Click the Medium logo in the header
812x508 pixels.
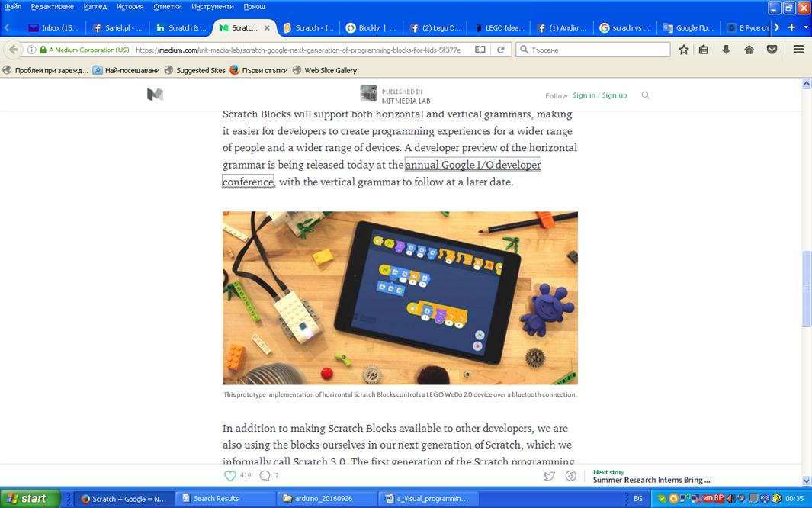[x=156, y=93]
